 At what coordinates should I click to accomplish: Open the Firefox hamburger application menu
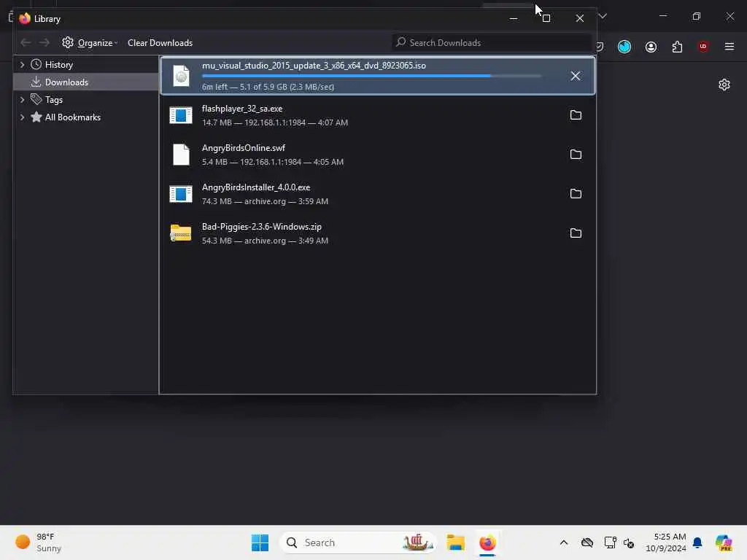tap(729, 47)
